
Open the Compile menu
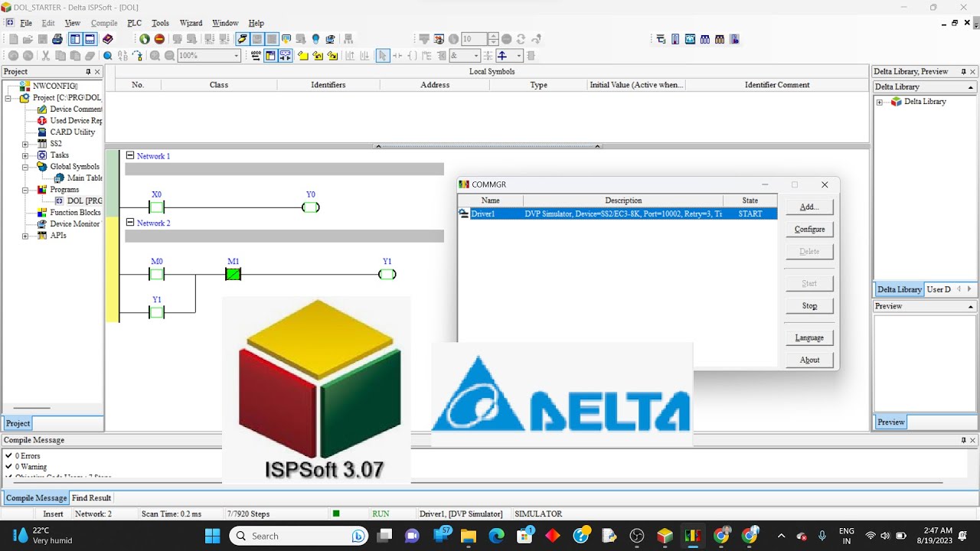(104, 23)
